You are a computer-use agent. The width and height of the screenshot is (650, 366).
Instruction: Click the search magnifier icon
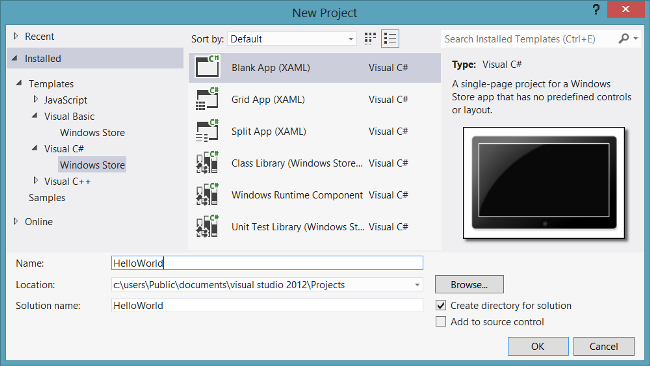tap(623, 39)
